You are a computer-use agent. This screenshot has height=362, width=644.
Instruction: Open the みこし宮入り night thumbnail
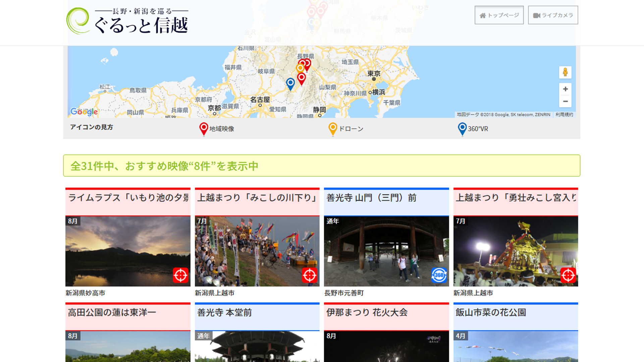coord(516,251)
